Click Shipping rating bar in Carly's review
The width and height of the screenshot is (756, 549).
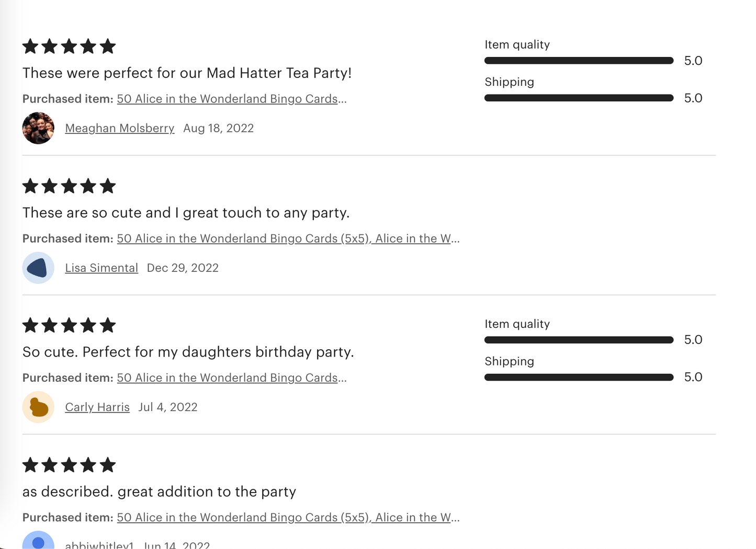579,377
